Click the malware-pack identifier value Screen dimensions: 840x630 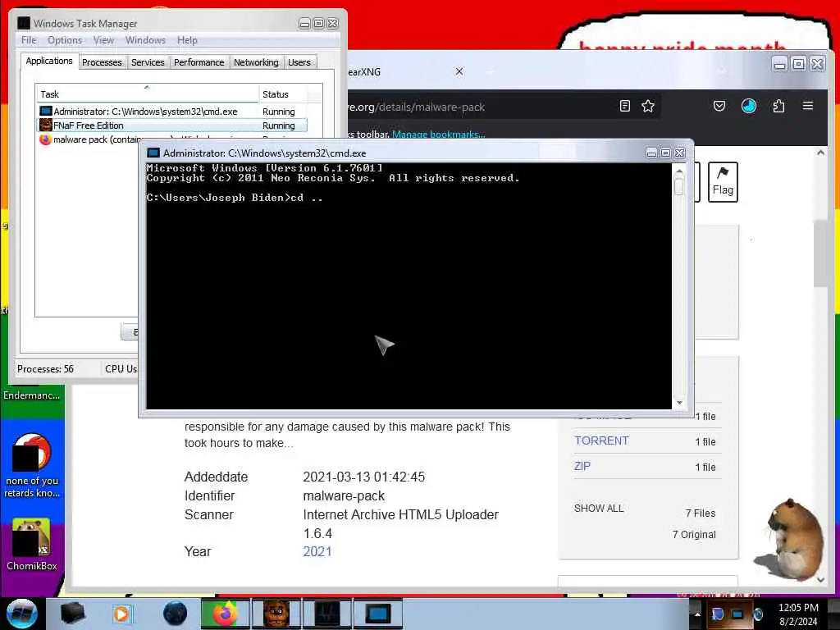point(344,495)
